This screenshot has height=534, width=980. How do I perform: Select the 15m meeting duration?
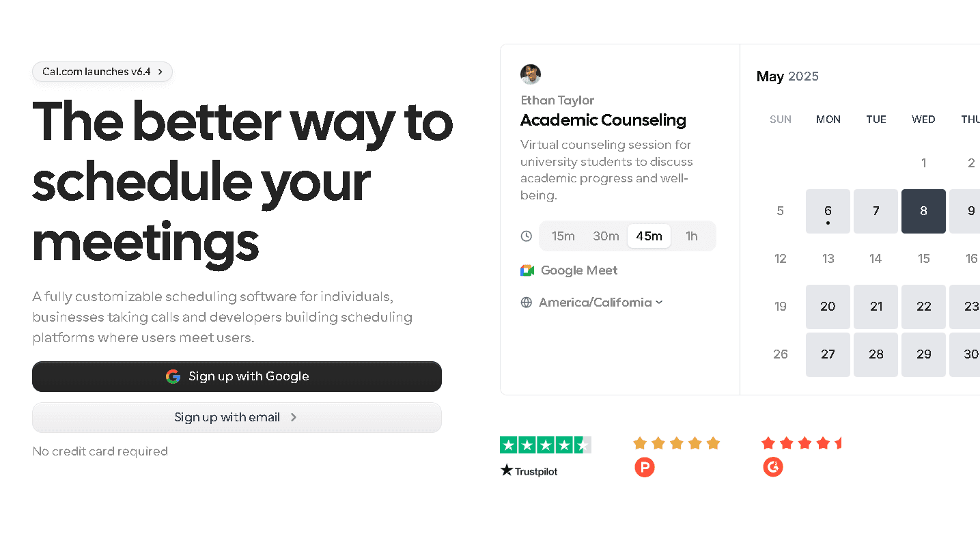(x=563, y=236)
